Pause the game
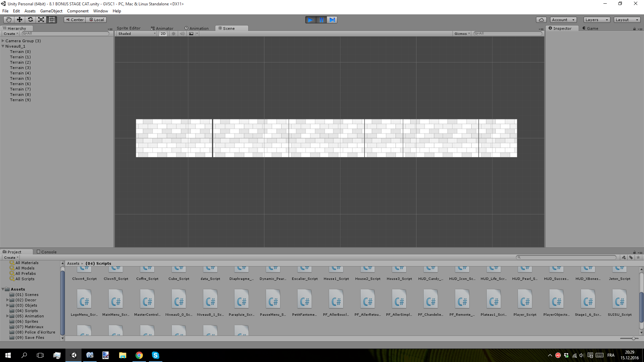 (321, 20)
